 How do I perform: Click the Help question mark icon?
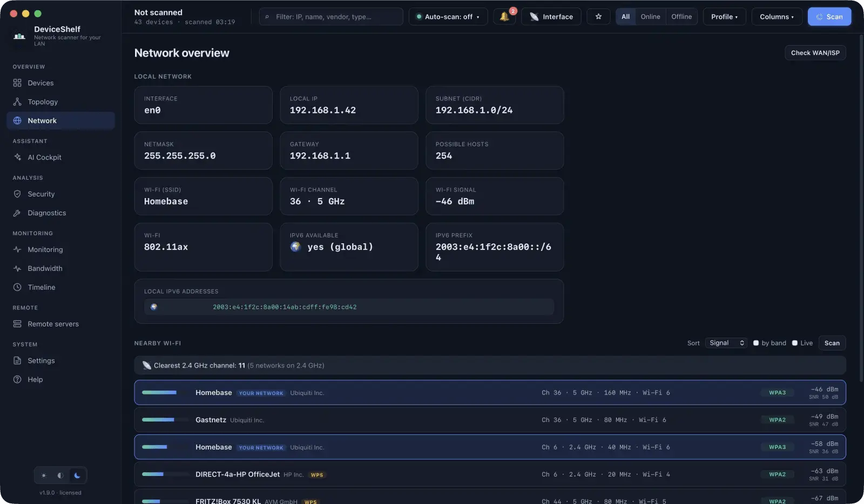17,380
